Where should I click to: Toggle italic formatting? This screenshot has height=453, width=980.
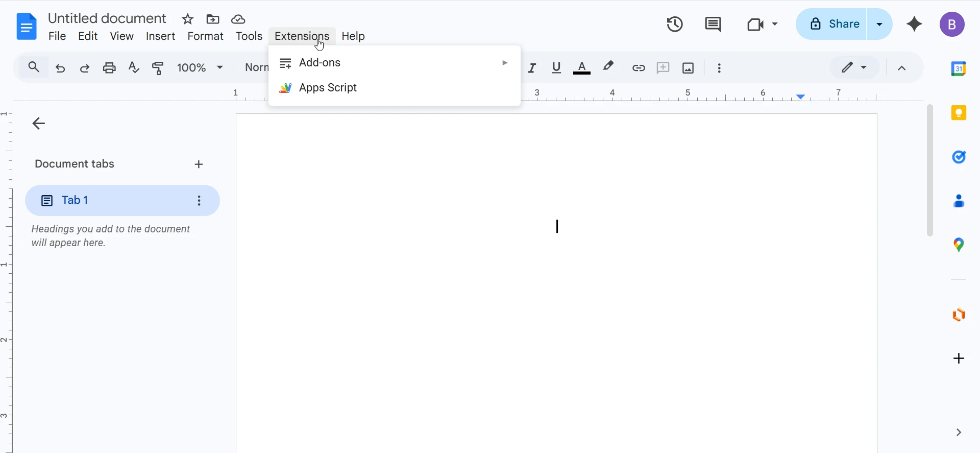[x=532, y=68]
